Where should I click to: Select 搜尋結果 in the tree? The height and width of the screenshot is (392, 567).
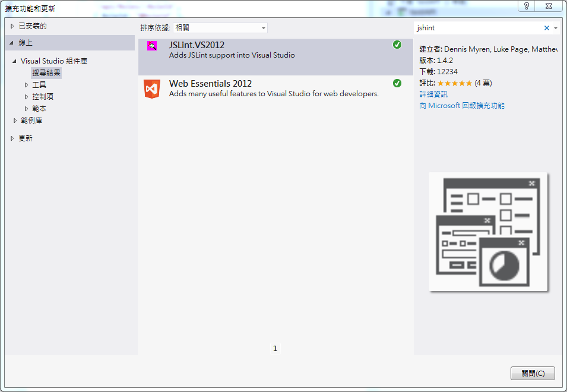46,72
